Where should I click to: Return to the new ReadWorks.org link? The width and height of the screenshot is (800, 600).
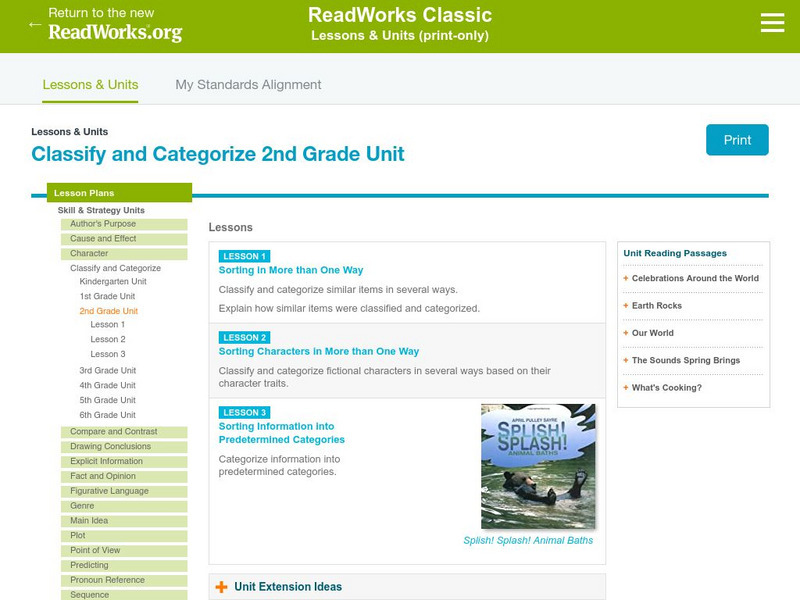tap(115, 24)
